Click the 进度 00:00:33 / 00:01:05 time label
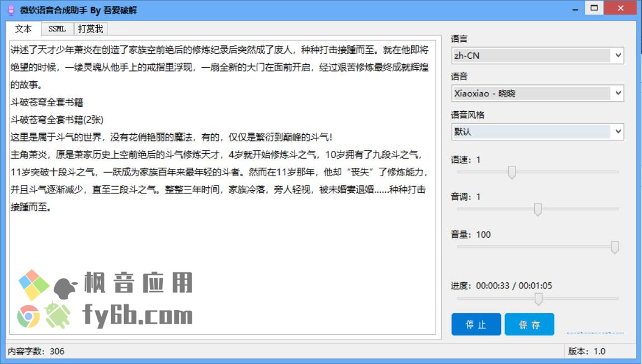The width and height of the screenshot is (642, 364). coord(502,285)
